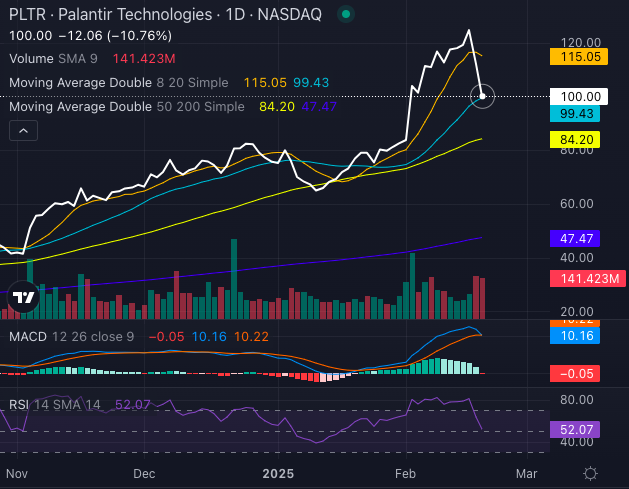Click the purple 52.07 RSI value label
The height and width of the screenshot is (489, 629).
(x=579, y=429)
